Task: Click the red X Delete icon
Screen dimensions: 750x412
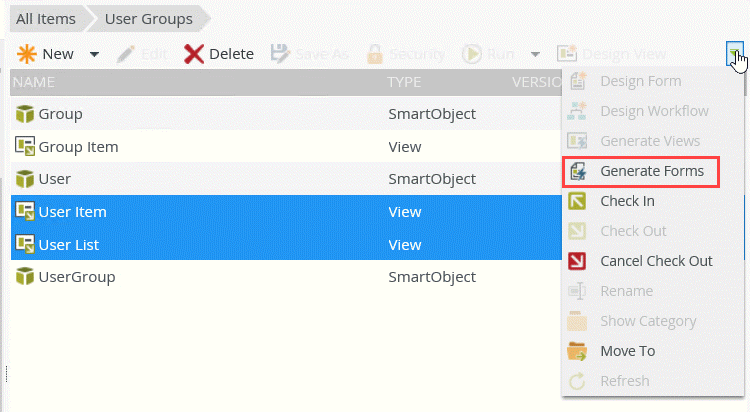Action: (x=194, y=54)
